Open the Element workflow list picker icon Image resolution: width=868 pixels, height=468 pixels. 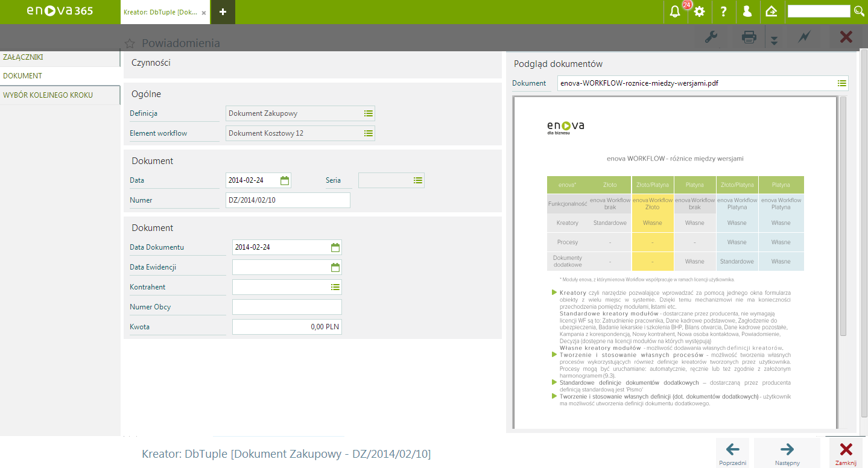(x=369, y=133)
